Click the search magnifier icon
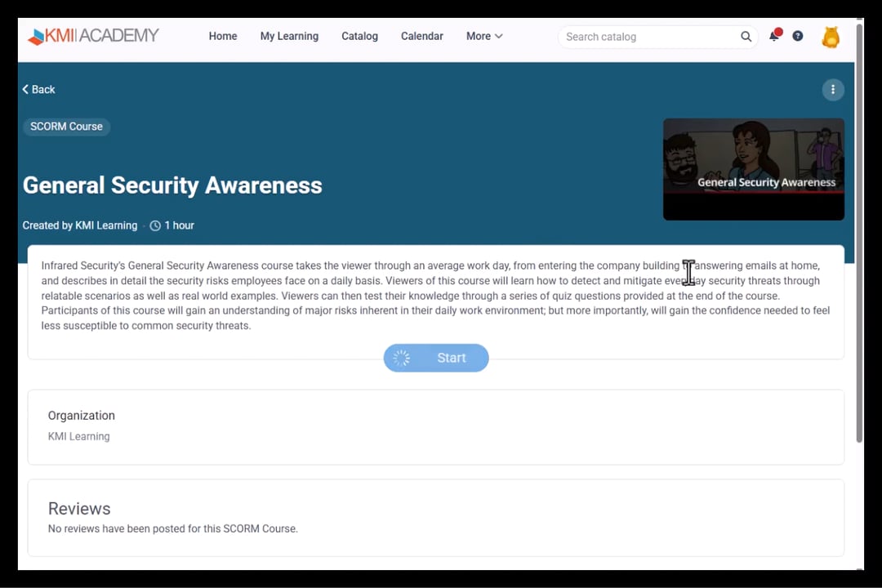 (x=746, y=37)
